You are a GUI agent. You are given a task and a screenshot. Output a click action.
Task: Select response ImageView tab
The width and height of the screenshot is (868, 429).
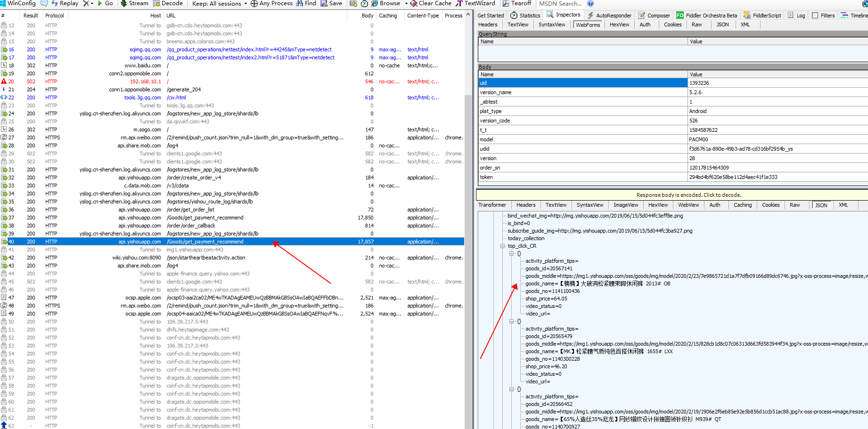tap(626, 205)
